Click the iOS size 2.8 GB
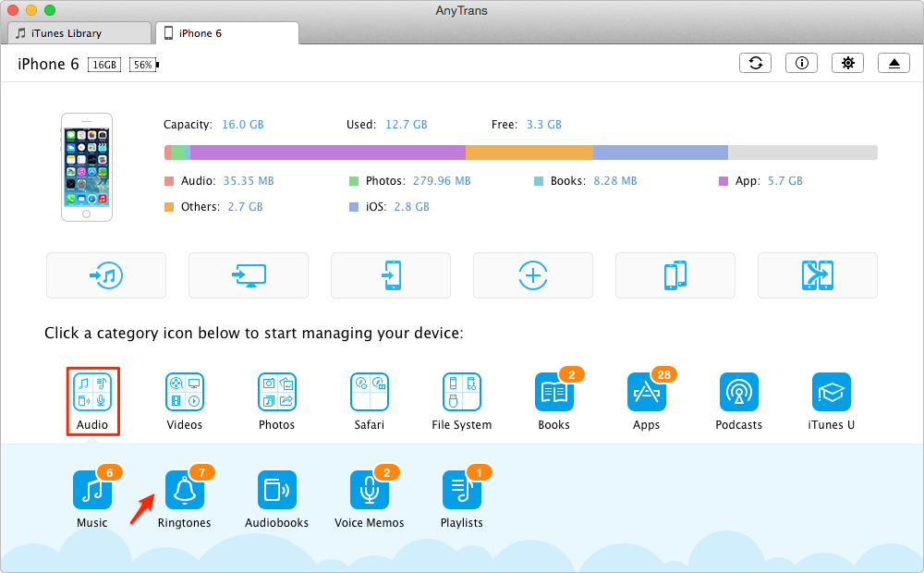Screen dimensions: 924x573 pyautogui.click(x=411, y=207)
